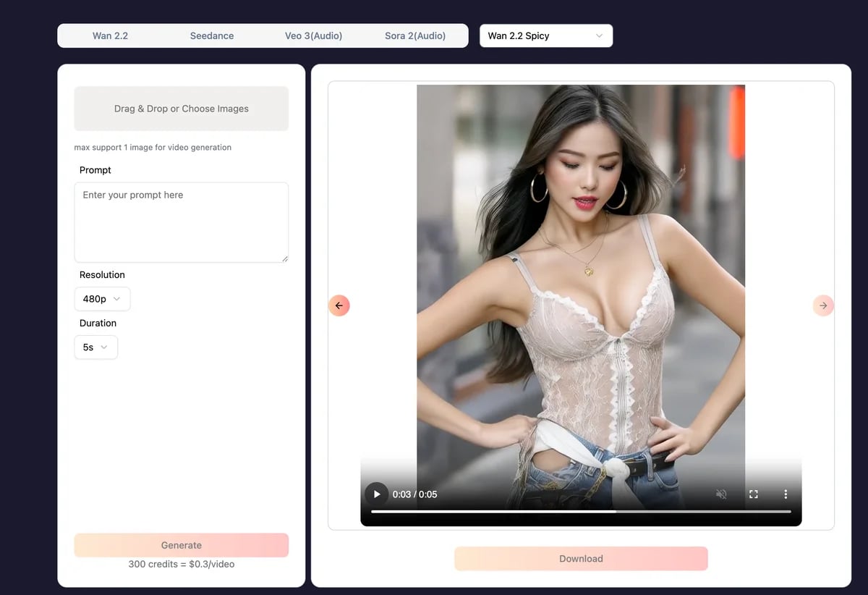
Task: Unmute the video audio
Action: (x=720, y=494)
